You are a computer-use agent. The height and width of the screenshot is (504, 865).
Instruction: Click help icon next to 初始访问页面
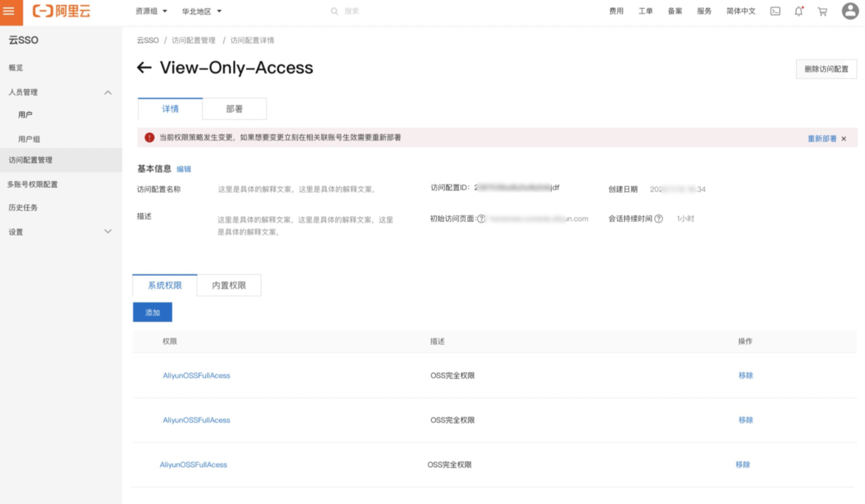click(x=481, y=219)
